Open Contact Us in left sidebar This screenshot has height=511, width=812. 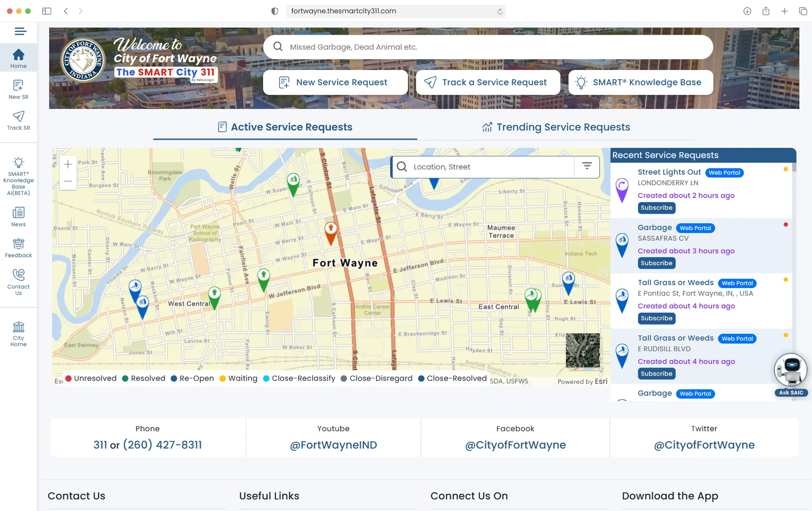coord(19,282)
